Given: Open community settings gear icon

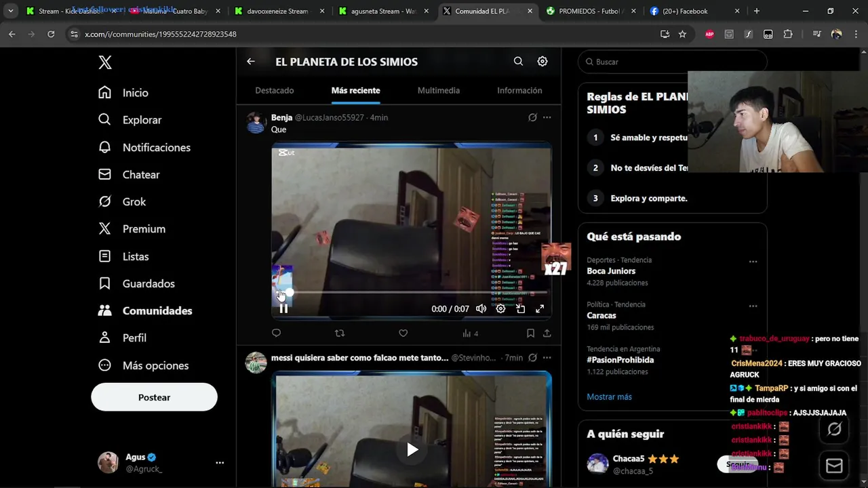Looking at the screenshot, I should click(x=542, y=61).
